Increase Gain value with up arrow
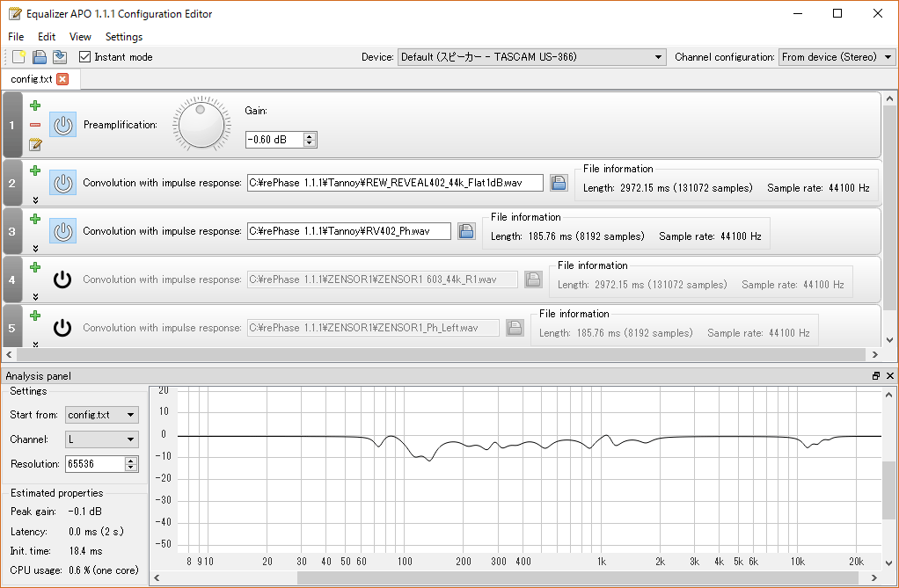The width and height of the screenshot is (899, 588). (310, 136)
